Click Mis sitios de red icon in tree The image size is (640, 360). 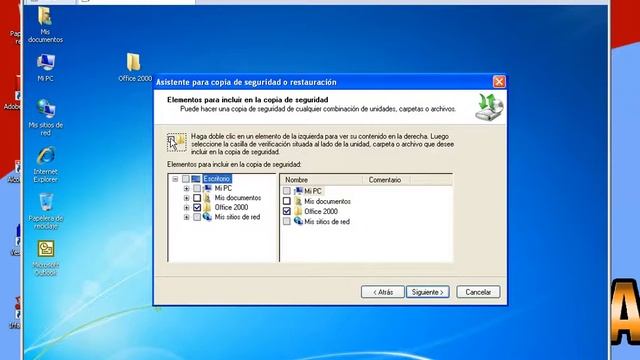207,217
